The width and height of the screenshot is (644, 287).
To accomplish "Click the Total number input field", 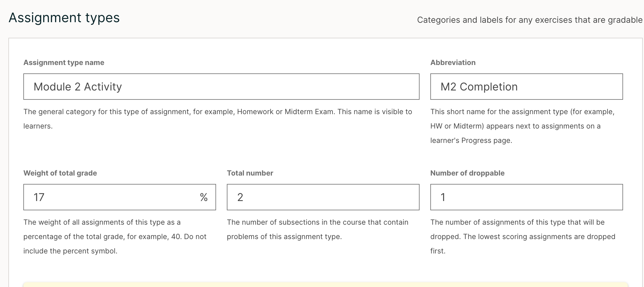I will pyautogui.click(x=323, y=197).
